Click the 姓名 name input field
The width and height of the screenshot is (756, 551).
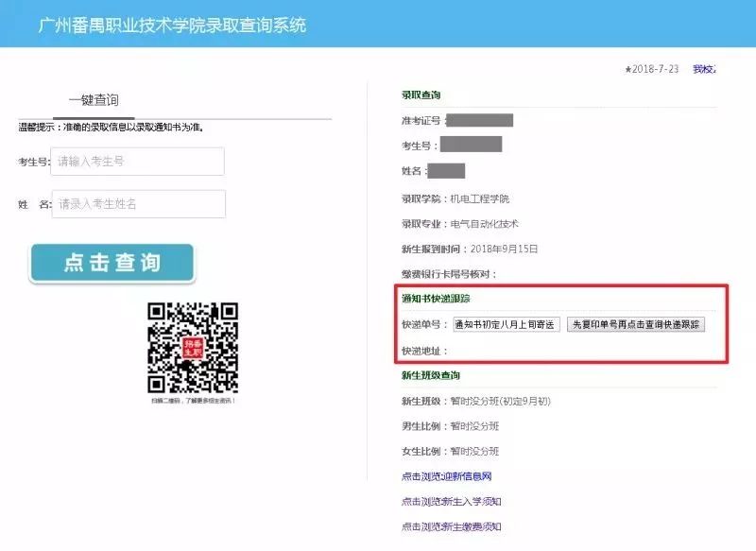[x=142, y=204]
